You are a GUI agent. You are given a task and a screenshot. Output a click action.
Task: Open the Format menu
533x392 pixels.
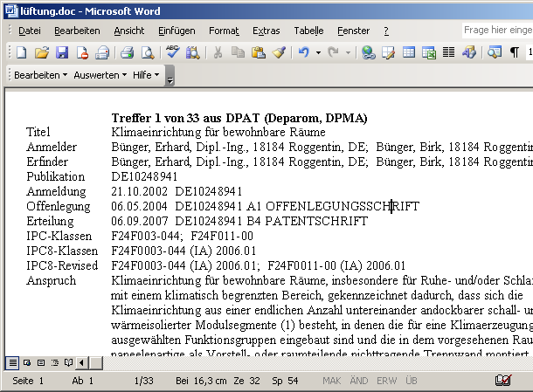pos(224,31)
